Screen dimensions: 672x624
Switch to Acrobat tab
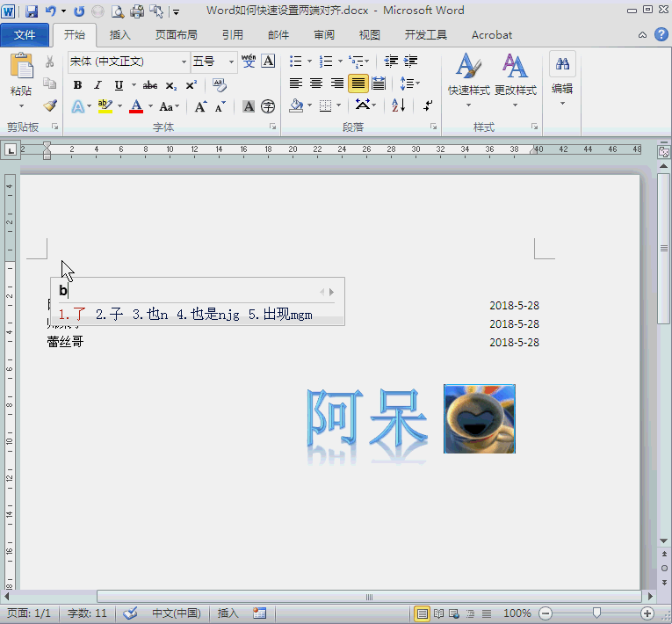coord(492,35)
